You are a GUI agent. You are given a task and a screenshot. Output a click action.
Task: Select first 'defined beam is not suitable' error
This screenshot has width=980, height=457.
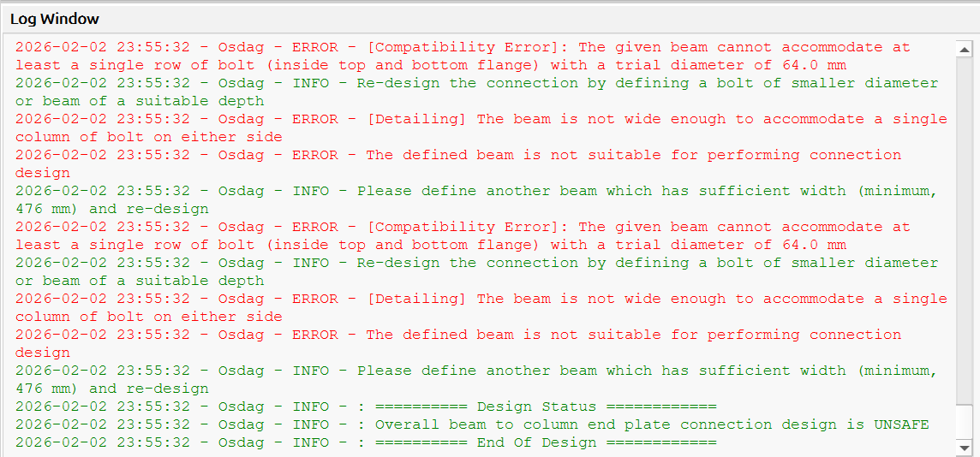point(458,164)
